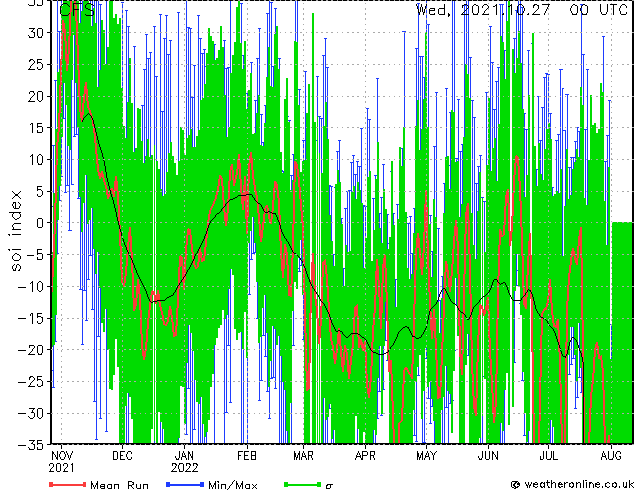
Task: Select the NOV month label
Action: pyautogui.click(x=62, y=456)
